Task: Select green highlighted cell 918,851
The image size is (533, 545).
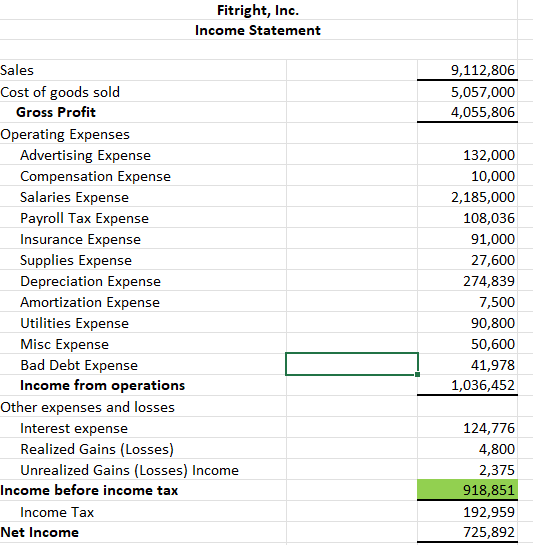Action: (x=468, y=490)
